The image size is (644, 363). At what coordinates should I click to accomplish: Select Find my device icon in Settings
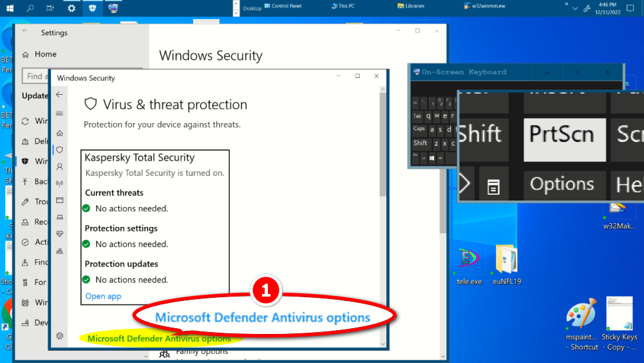[26, 262]
